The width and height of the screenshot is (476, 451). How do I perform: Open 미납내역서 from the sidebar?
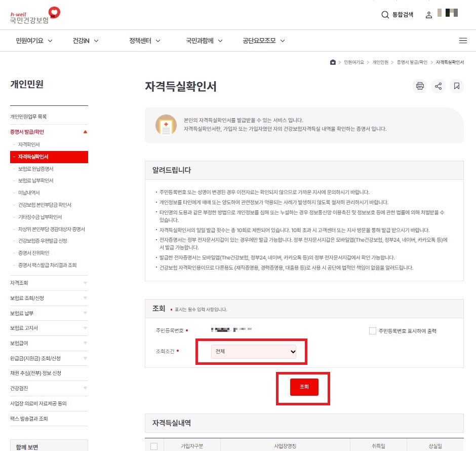(28, 193)
